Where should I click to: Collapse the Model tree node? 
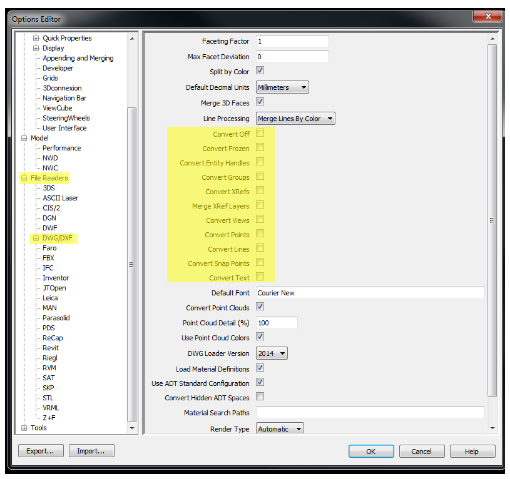coord(24,138)
